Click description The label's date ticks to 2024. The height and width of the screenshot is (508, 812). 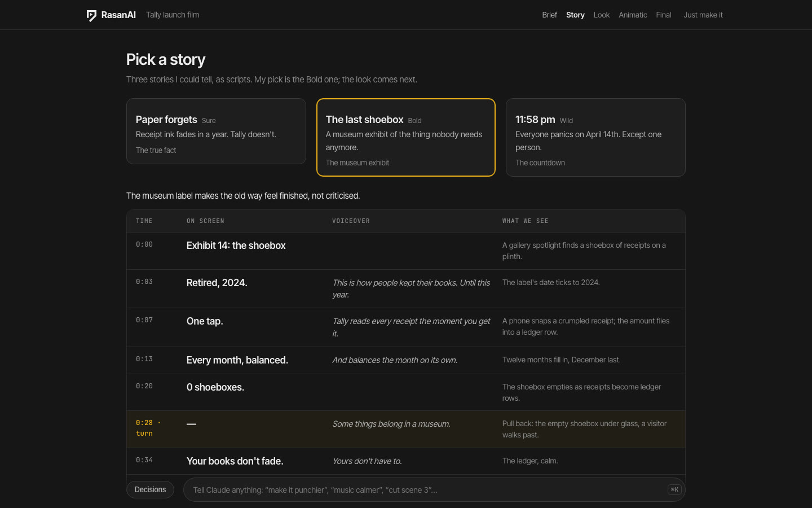tap(551, 282)
